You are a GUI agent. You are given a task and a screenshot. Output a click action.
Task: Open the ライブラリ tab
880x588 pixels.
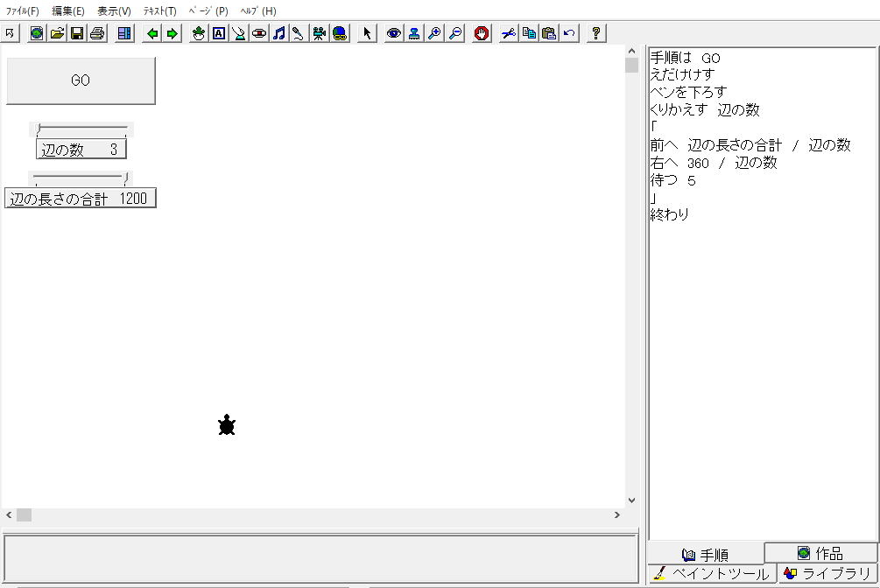[x=827, y=574]
